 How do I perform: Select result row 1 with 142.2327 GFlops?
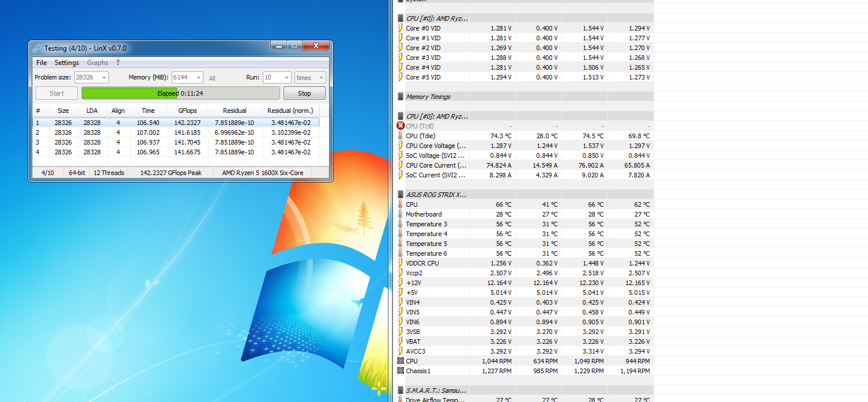click(x=176, y=123)
